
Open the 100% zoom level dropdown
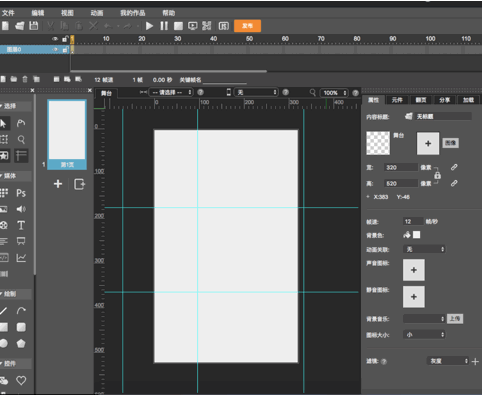[x=335, y=93]
